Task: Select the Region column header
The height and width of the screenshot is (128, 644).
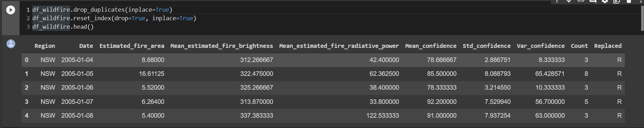Action: coord(45,46)
